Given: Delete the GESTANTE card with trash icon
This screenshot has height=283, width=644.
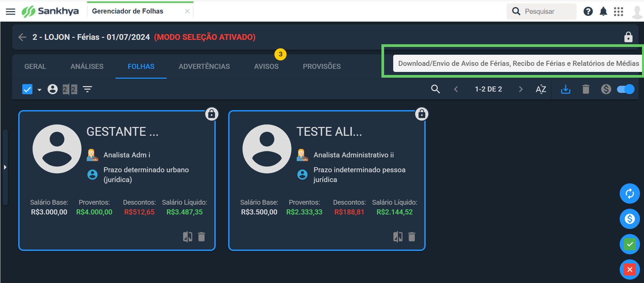Looking at the screenshot, I should point(202,237).
